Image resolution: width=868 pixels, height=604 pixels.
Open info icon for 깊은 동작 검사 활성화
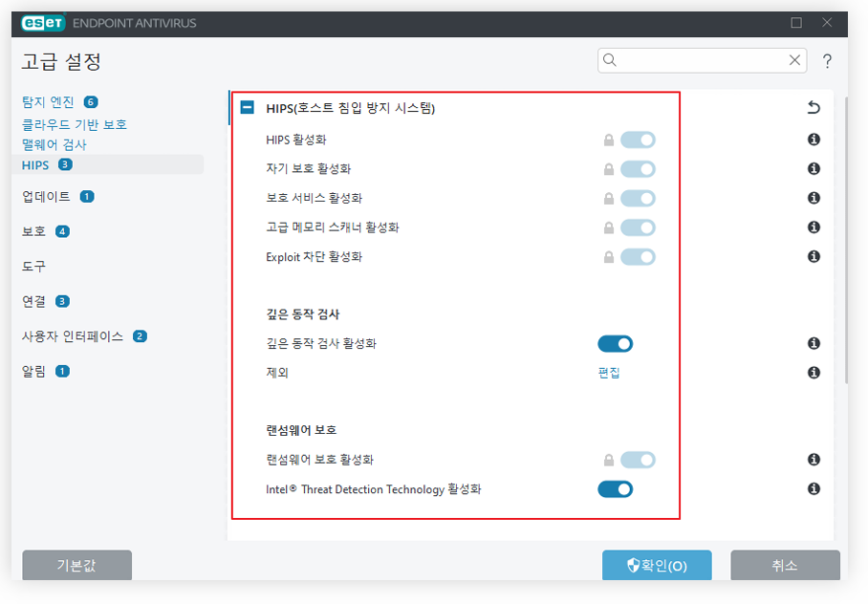pos(814,344)
